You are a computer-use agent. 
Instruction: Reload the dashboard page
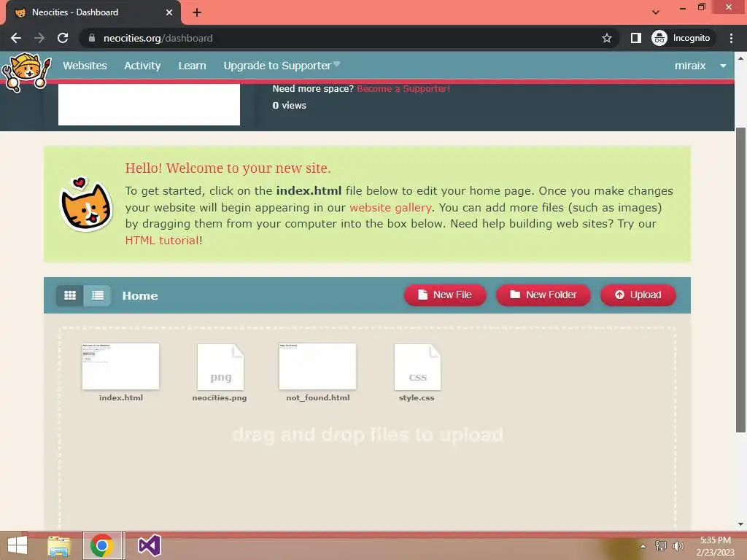pos(63,38)
